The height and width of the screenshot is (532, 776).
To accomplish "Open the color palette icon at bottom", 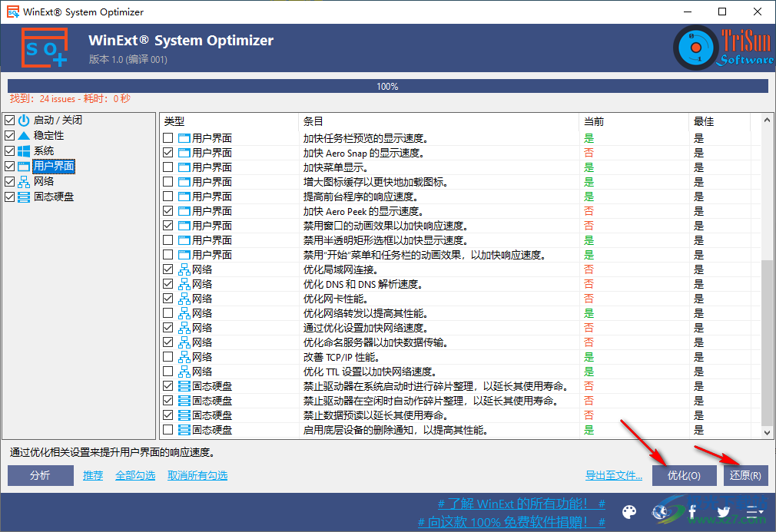I will click(629, 512).
